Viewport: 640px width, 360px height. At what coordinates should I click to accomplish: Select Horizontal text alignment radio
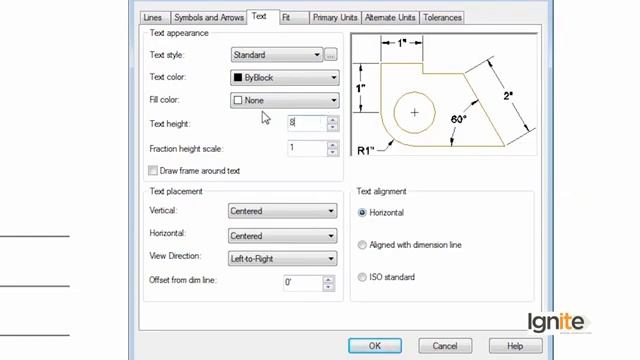coord(362,213)
